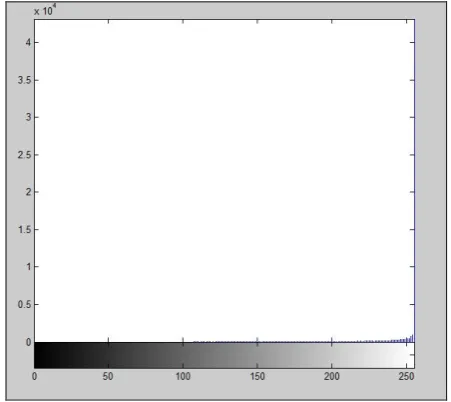Select x-axis tick label "50"
The image size is (451, 402).
pos(108,376)
